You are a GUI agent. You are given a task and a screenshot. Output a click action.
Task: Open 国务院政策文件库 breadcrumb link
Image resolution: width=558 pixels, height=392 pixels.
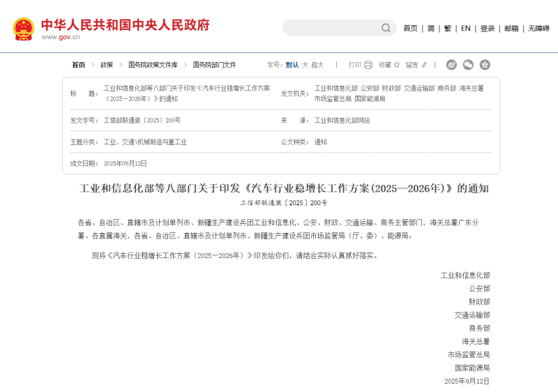point(153,65)
